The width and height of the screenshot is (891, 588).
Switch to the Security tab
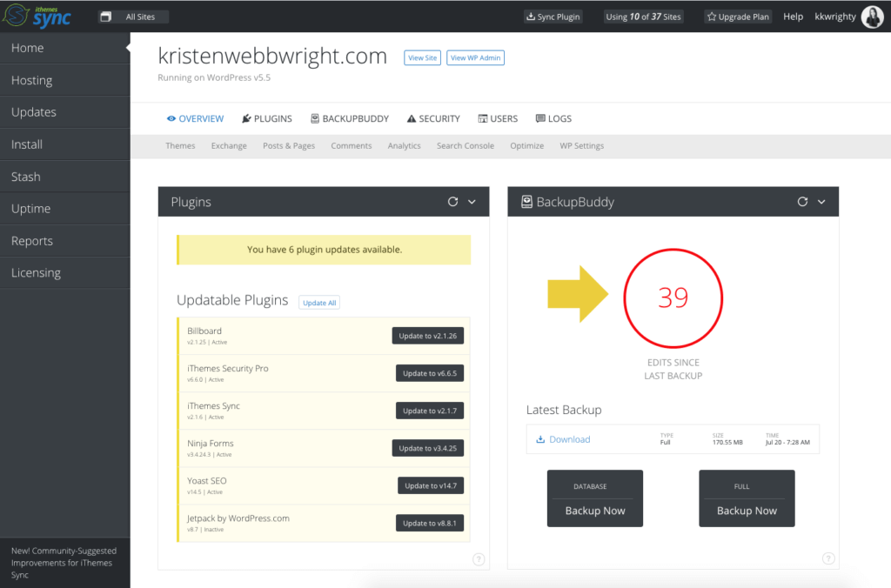coord(433,119)
